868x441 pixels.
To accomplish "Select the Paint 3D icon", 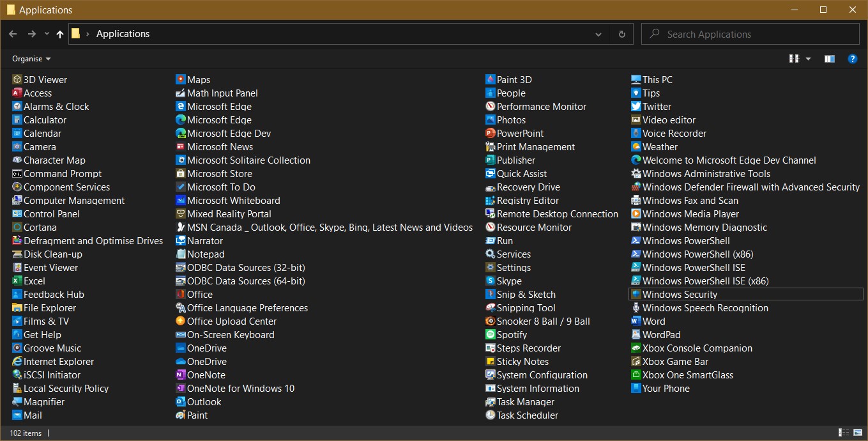I will click(491, 80).
